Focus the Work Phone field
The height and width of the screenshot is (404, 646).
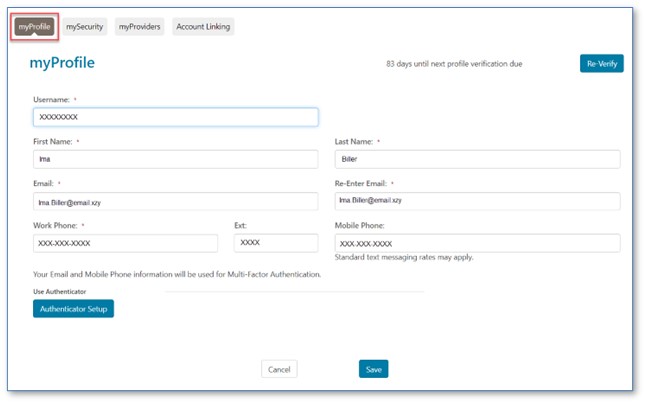click(x=125, y=243)
